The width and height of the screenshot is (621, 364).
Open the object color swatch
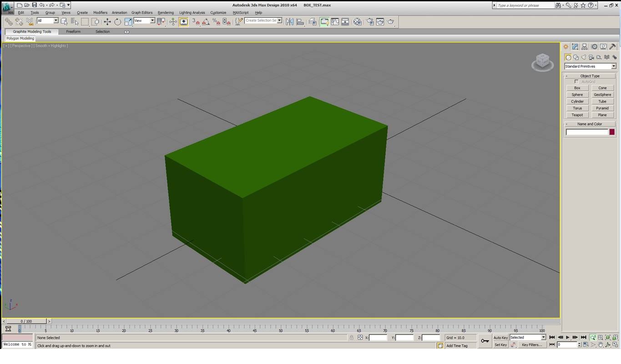tap(612, 132)
